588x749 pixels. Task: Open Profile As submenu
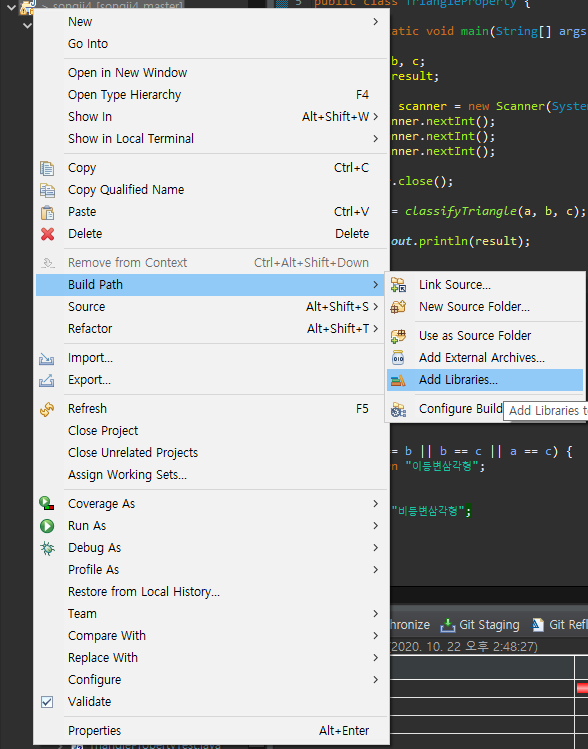click(212, 570)
